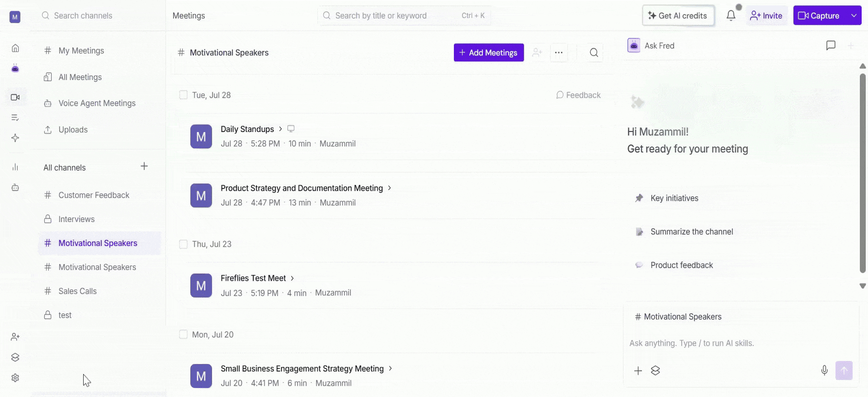The image size is (868, 397).
Task: Open All Meetings in sidebar
Action: pos(80,77)
